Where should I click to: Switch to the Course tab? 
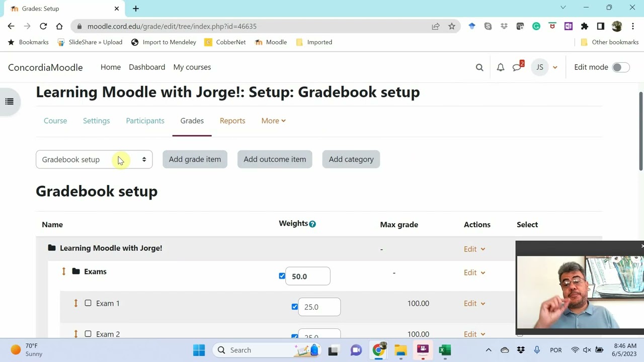point(55,121)
